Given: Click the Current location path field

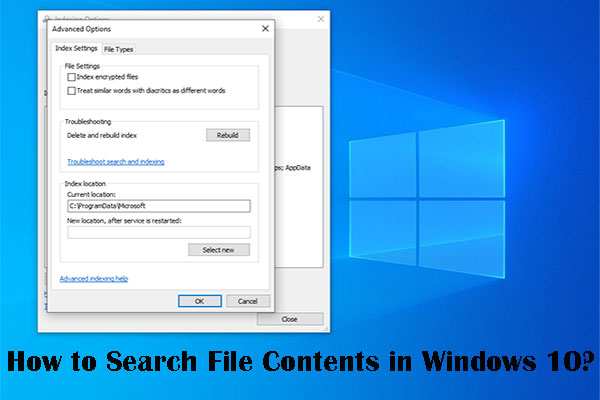Looking at the screenshot, I should [x=159, y=206].
